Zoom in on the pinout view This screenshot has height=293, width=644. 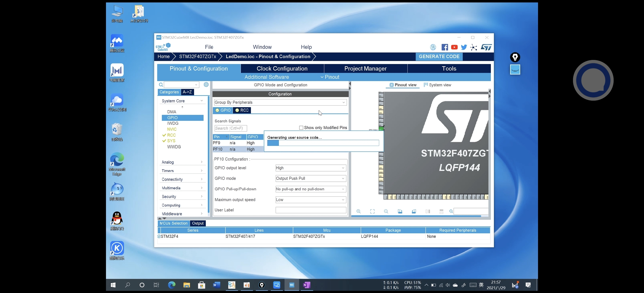pyautogui.click(x=359, y=211)
